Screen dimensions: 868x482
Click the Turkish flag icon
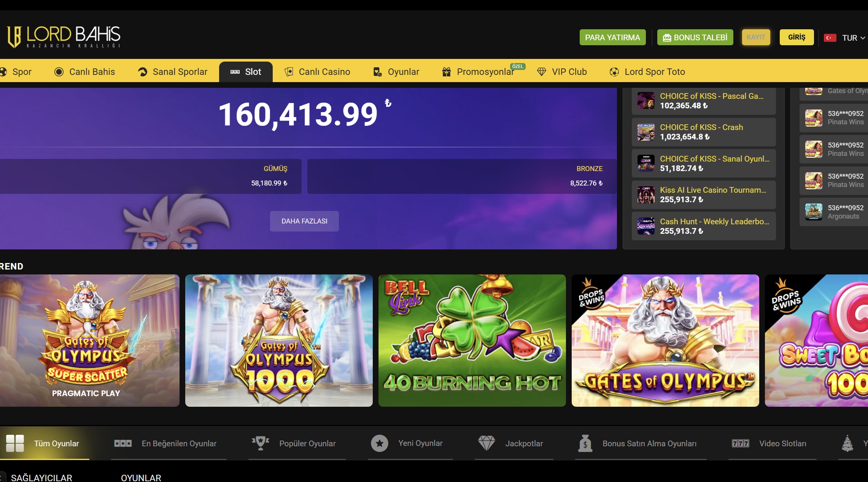point(830,38)
